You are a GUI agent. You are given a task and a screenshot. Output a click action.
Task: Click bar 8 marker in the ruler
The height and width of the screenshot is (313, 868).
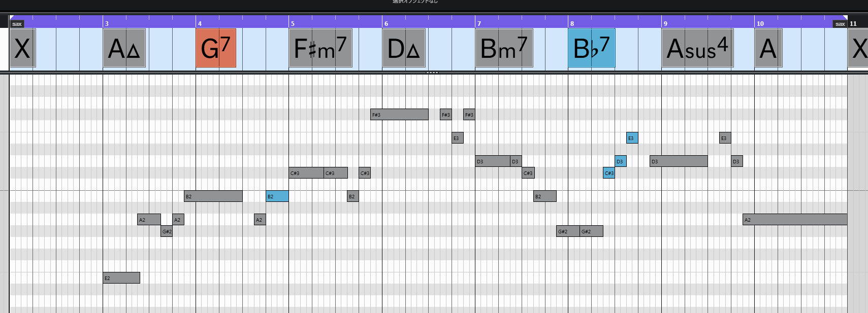coord(572,23)
